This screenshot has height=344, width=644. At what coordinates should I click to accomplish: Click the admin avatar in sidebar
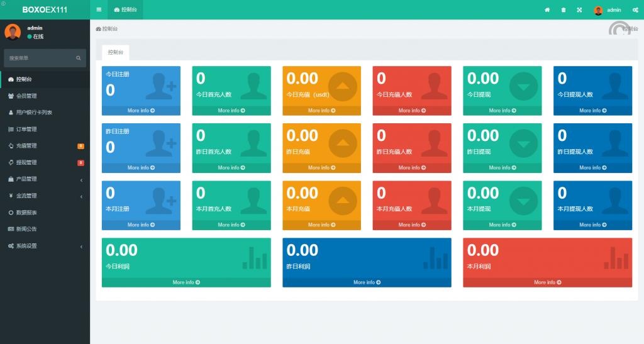click(13, 32)
